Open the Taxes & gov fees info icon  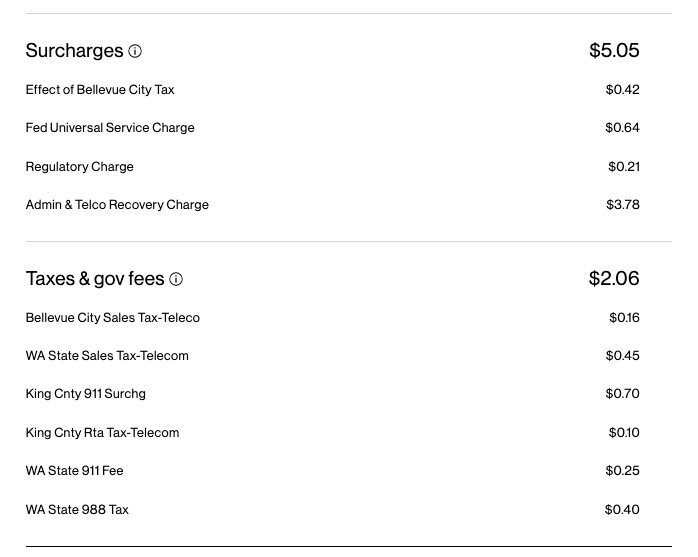176,280
